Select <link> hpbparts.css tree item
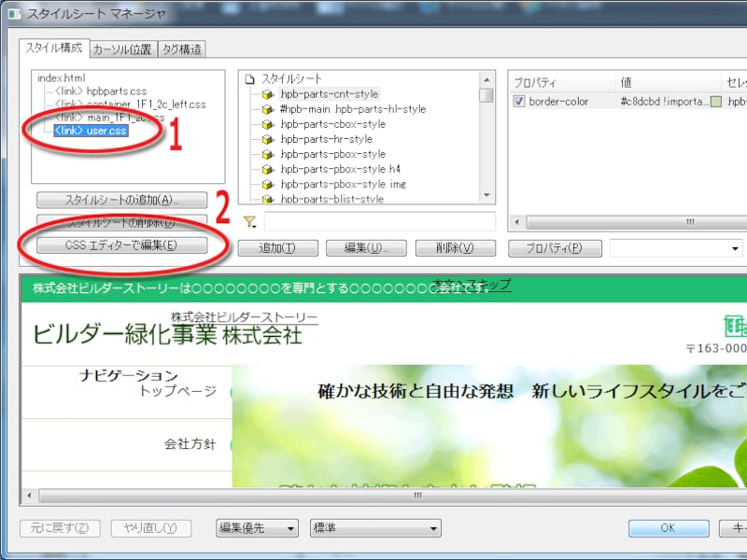Screen dimensions: 747x560 click(101, 91)
